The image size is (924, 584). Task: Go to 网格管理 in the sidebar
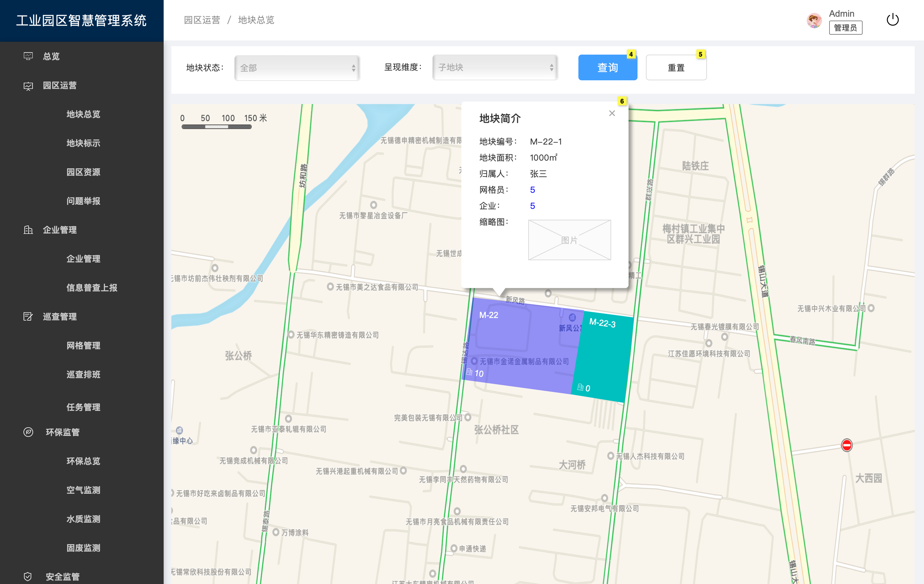point(83,346)
